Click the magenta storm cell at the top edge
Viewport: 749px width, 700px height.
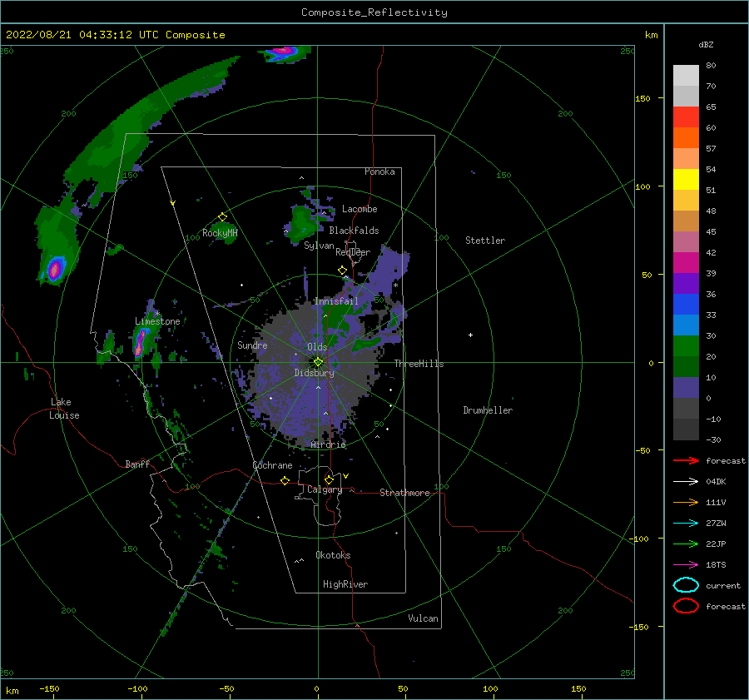[282, 51]
